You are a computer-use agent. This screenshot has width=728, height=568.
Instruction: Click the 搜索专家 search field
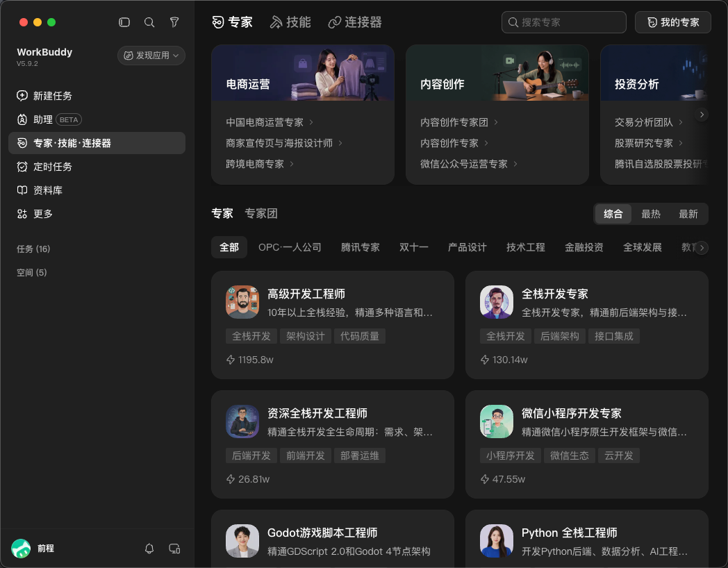tap(563, 22)
